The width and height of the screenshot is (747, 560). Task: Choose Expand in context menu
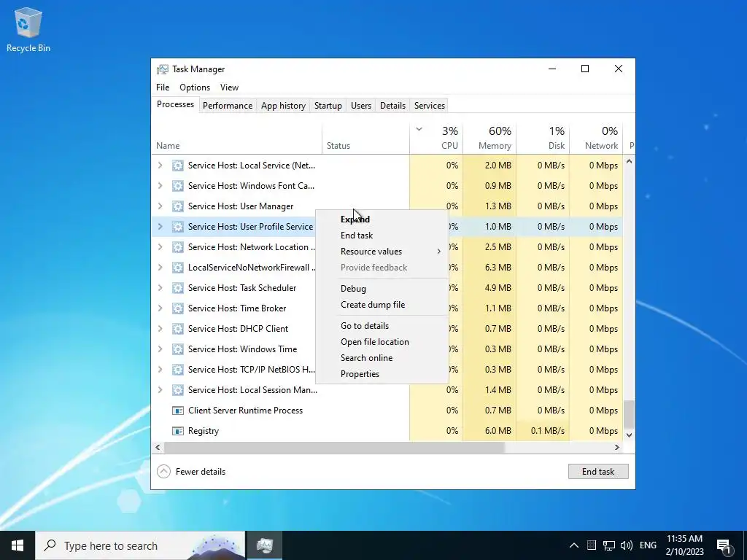point(382,219)
